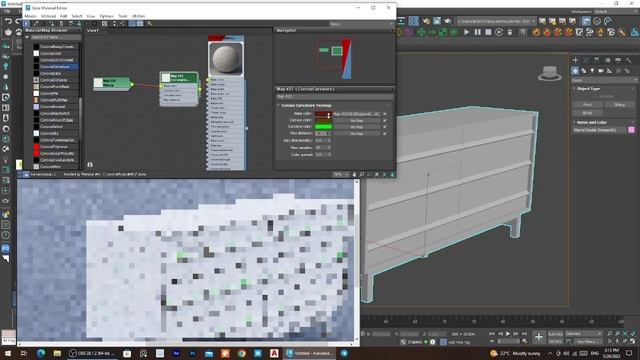Select the pointer tool in Material Editor toolbar

tap(27, 24)
